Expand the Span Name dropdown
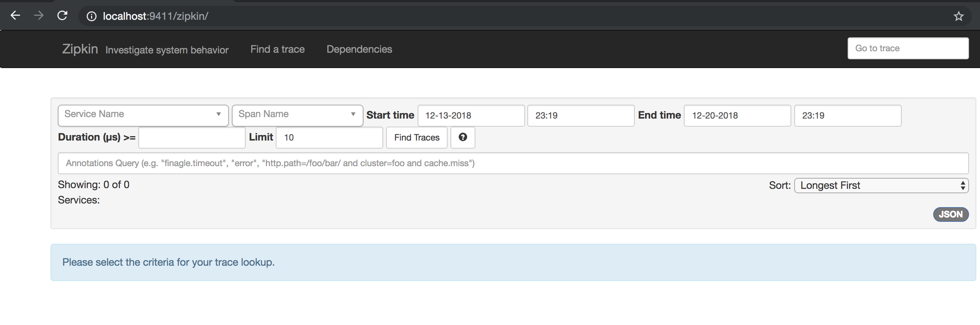The image size is (980, 325). (297, 115)
